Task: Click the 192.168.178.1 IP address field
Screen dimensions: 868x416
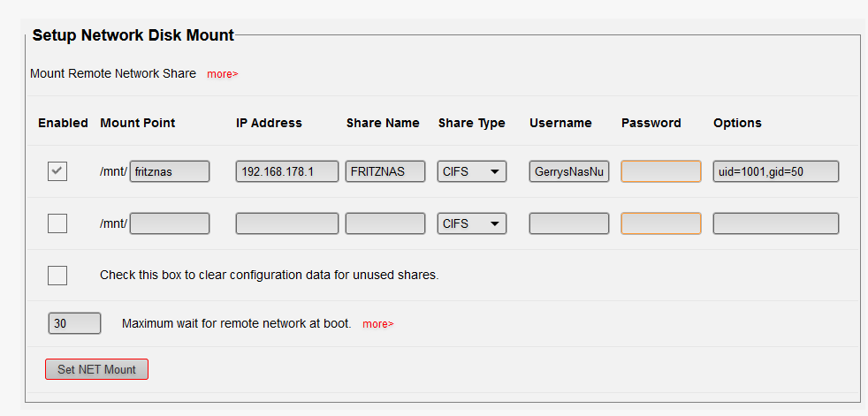Action: (287, 171)
